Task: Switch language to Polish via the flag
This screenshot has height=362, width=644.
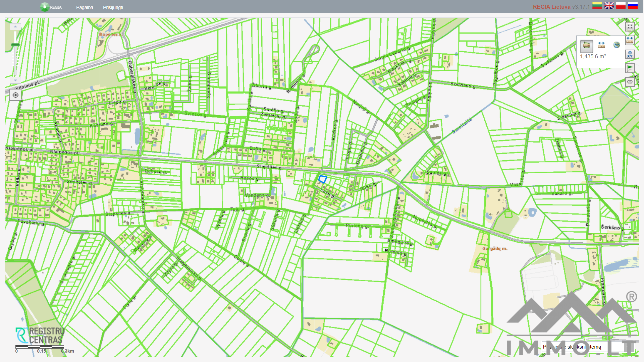Action: coord(621,5)
